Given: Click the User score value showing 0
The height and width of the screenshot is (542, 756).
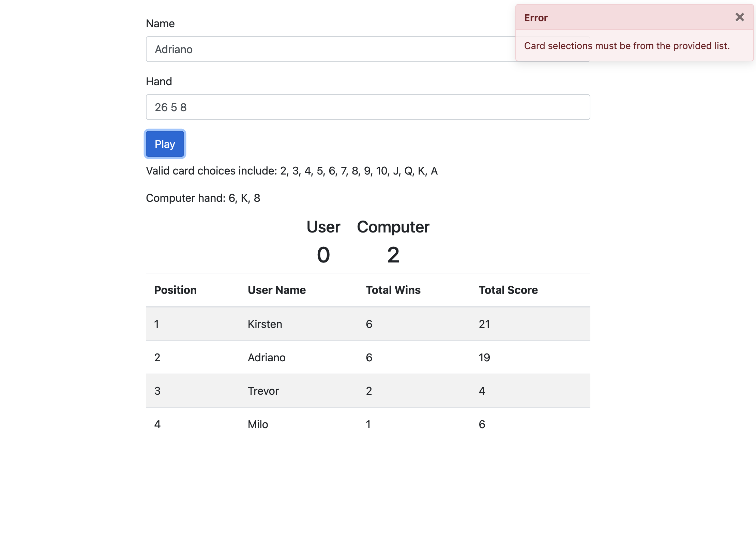Looking at the screenshot, I should 323,254.
